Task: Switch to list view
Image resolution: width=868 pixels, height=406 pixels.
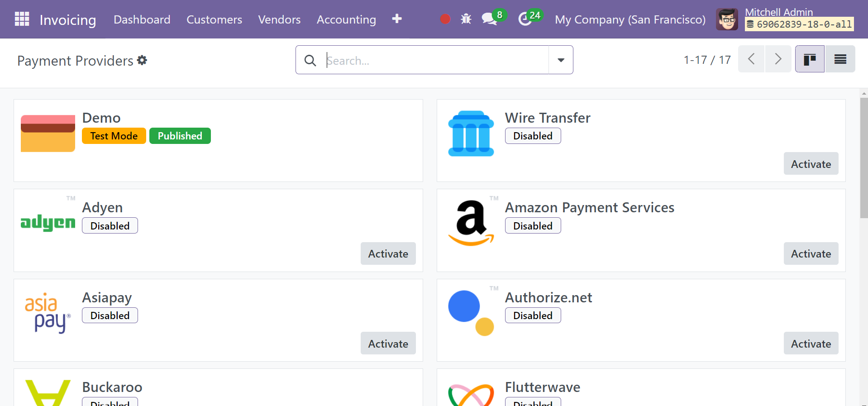Action: 840,59
